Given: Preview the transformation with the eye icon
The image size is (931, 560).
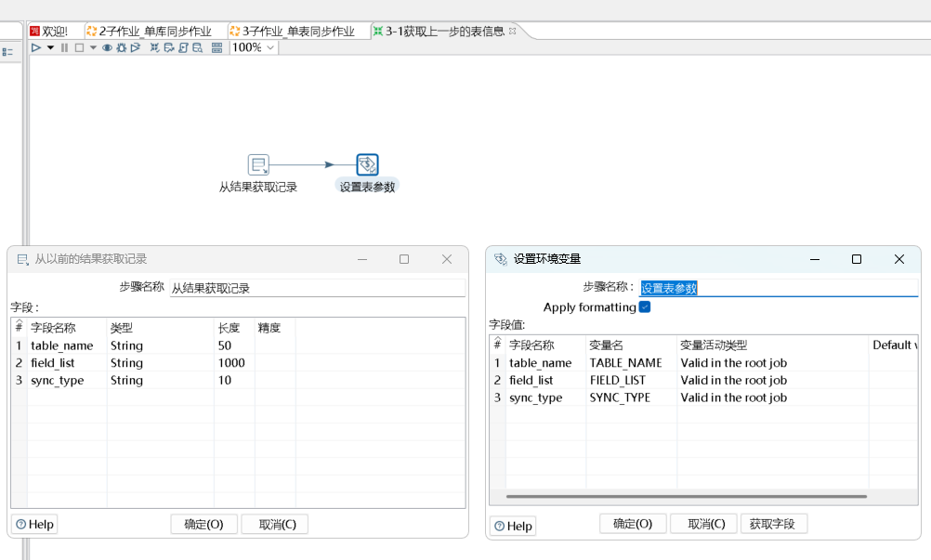Looking at the screenshot, I should [108, 47].
